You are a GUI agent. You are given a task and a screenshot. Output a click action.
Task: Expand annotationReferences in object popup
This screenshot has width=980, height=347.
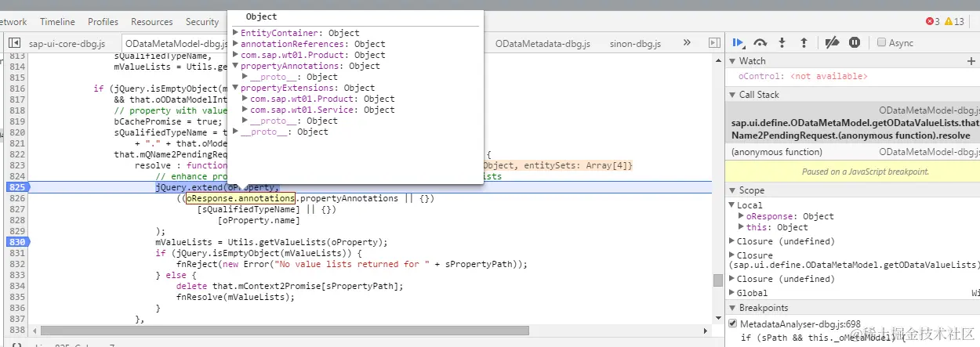point(236,44)
